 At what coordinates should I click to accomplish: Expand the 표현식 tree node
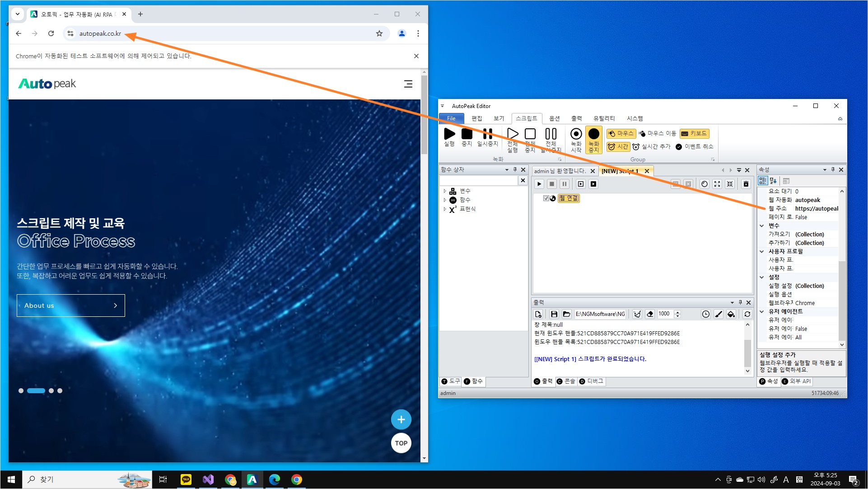pyautogui.click(x=445, y=209)
